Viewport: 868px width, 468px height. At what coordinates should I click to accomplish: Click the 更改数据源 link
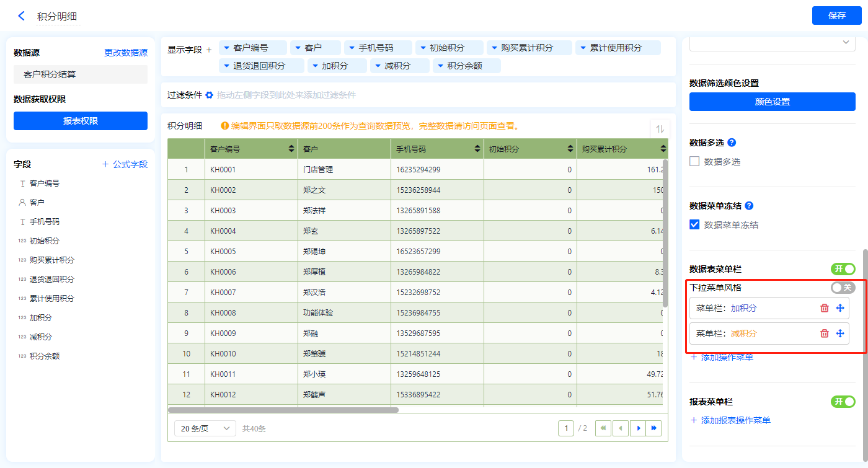[x=126, y=53]
